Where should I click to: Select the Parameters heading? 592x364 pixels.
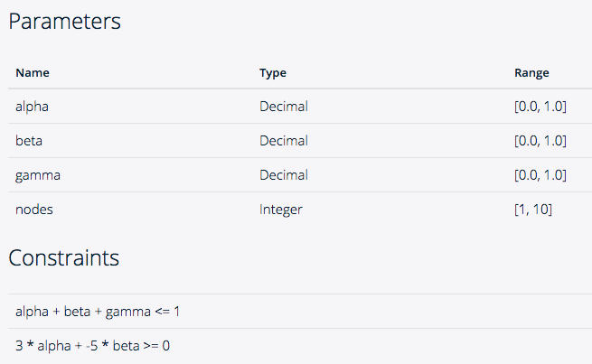coord(64,22)
